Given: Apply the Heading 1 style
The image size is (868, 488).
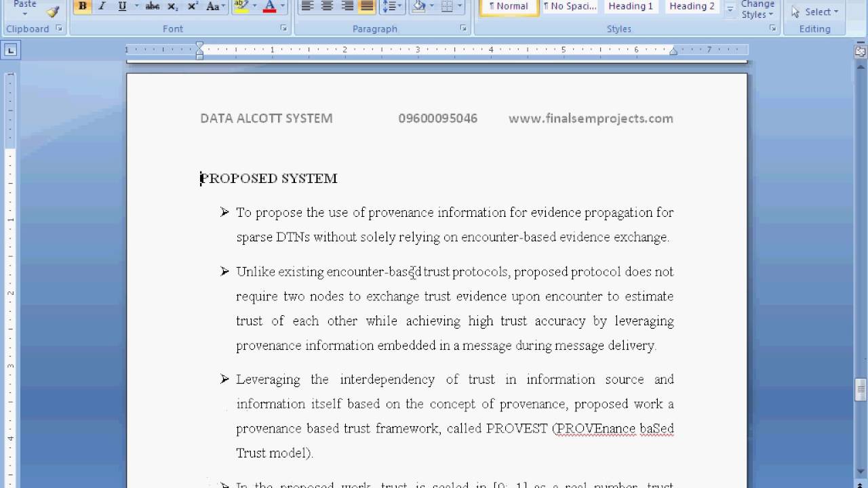Looking at the screenshot, I should (631, 7).
